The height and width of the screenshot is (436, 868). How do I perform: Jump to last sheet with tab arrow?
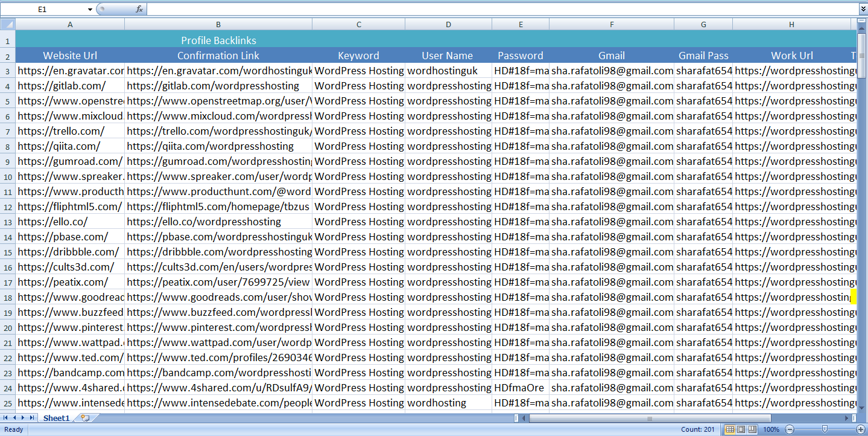pyautogui.click(x=31, y=418)
